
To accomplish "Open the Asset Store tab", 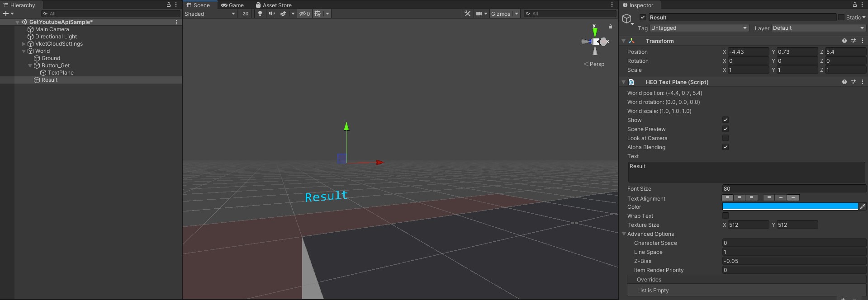I will coord(274,5).
